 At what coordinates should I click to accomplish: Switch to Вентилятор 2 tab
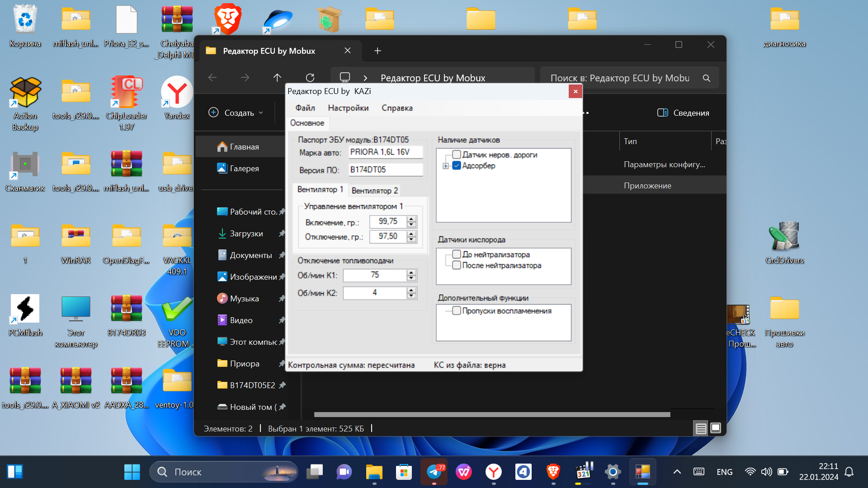[374, 191]
